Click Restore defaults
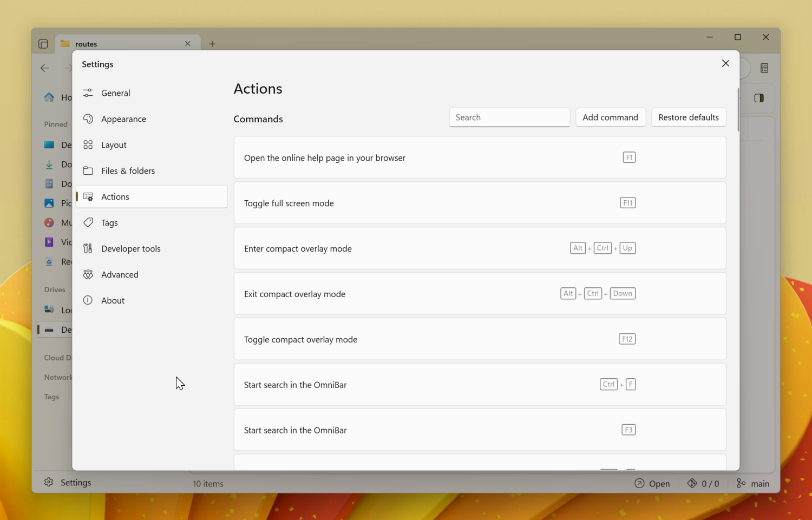Image resolution: width=812 pixels, height=520 pixels. pos(688,117)
